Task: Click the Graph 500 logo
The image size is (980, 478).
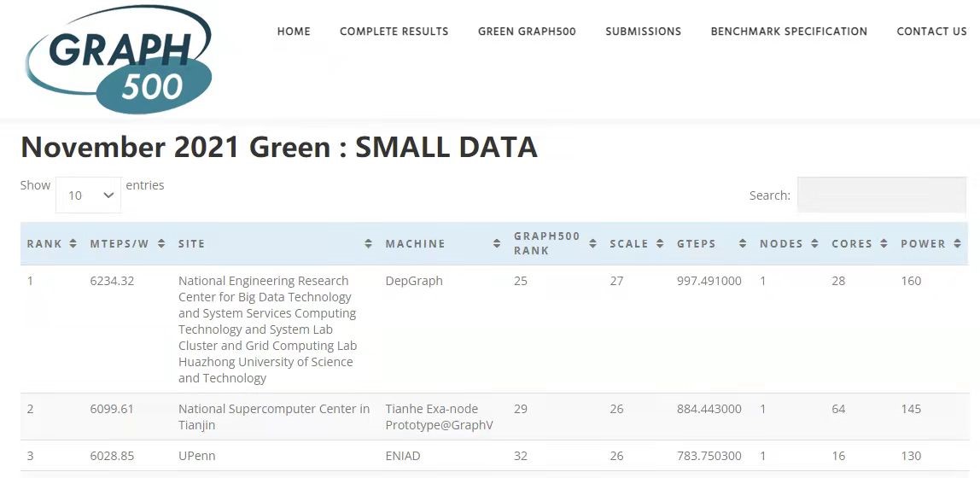Action: click(x=118, y=60)
